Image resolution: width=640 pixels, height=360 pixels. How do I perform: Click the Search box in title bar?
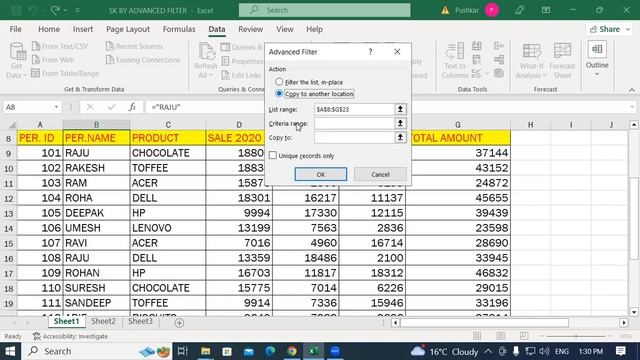click(x=324, y=10)
